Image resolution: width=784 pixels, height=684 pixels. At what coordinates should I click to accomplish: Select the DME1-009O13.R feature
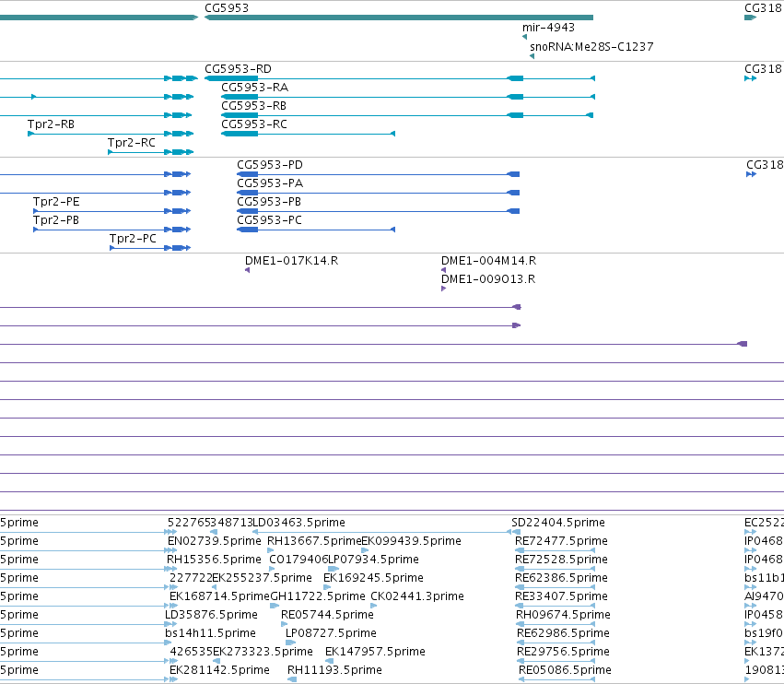click(x=488, y=279)
